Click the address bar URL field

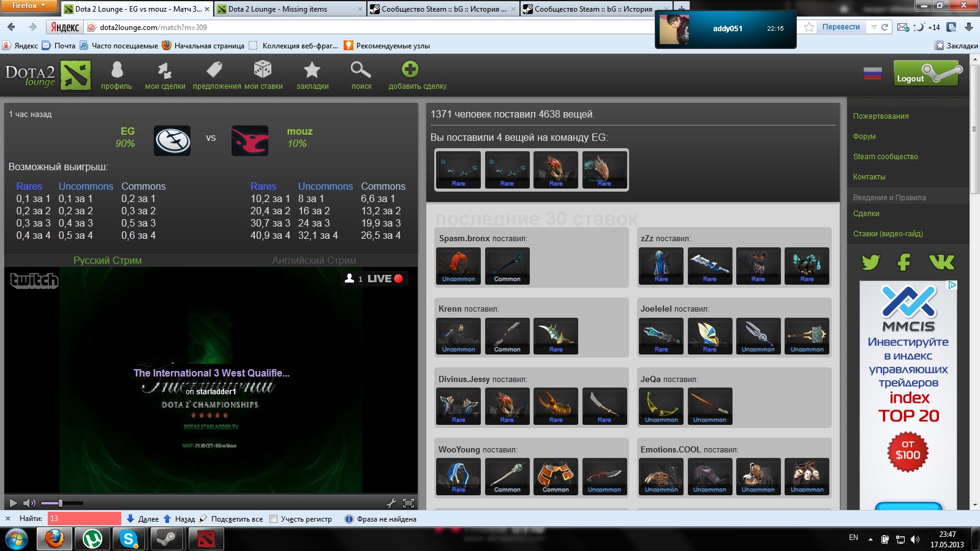pyautogui.click(x=374, y=27)
